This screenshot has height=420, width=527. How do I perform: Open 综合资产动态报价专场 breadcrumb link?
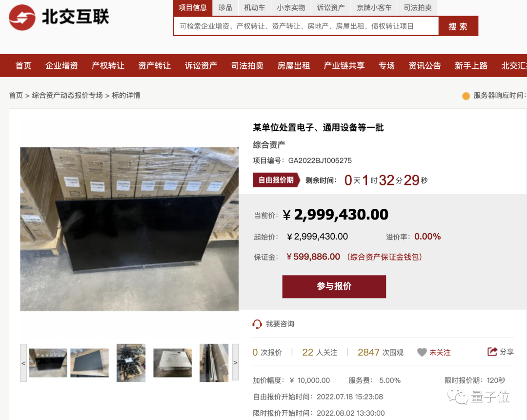click(x=67, y=96)
